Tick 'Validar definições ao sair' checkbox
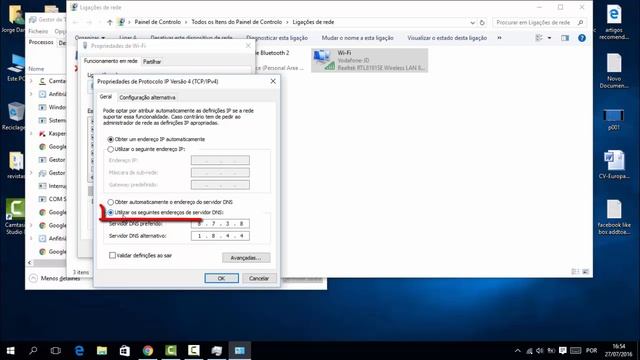The height and width of the screenshot is (360, 640). [x=112, y=256]
